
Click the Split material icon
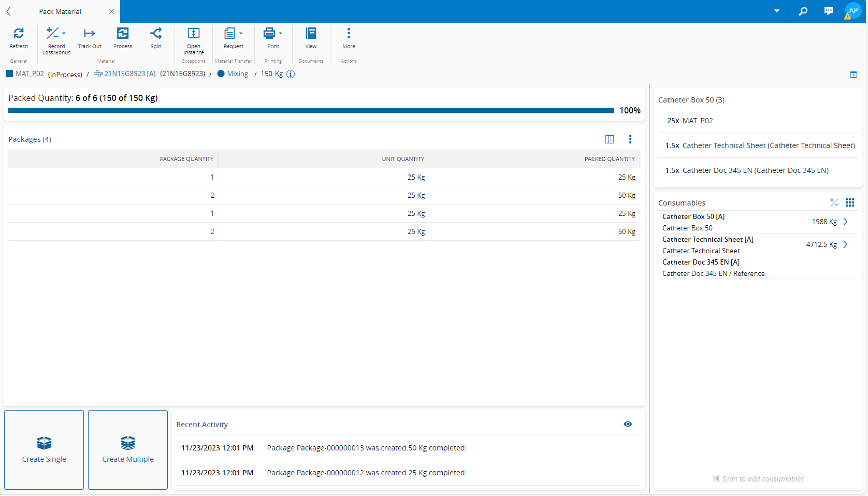(156, 34)
